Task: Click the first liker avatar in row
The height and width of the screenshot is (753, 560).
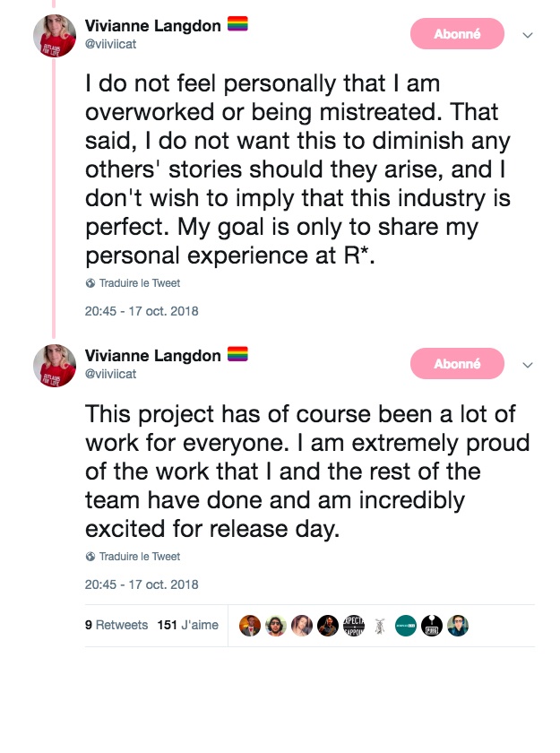Action: click(250, 626)
